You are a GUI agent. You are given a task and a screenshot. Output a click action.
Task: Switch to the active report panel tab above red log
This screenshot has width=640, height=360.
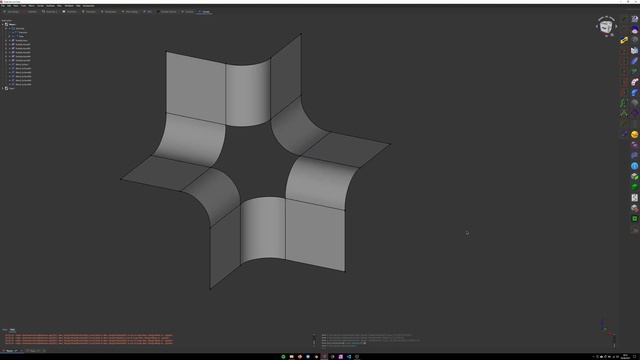click(12, 329)
